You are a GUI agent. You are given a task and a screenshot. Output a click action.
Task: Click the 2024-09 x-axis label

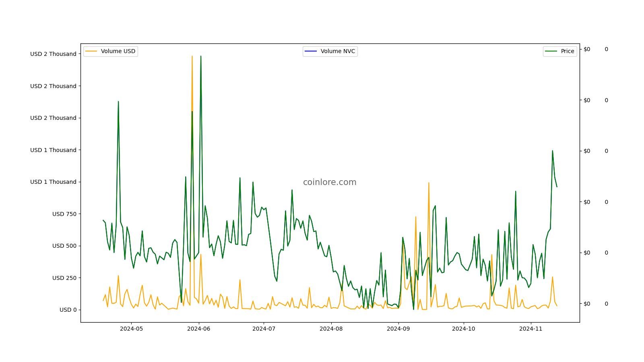398,329
